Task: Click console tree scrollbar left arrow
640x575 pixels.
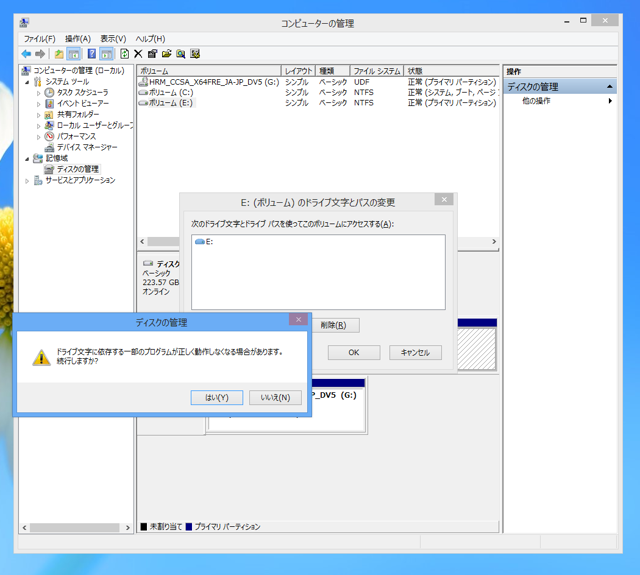Action: pyautogui.click(x=24, y=528)
